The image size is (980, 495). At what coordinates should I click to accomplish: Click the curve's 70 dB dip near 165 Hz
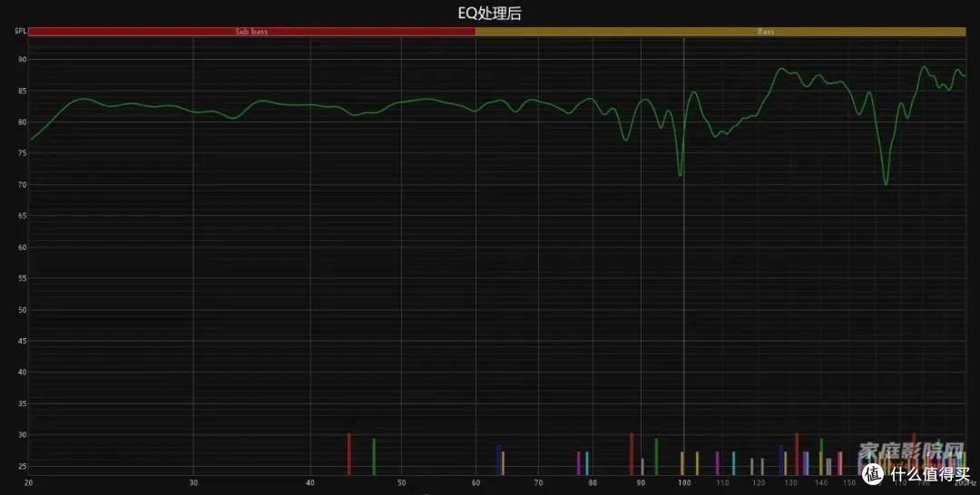[886, 183]
